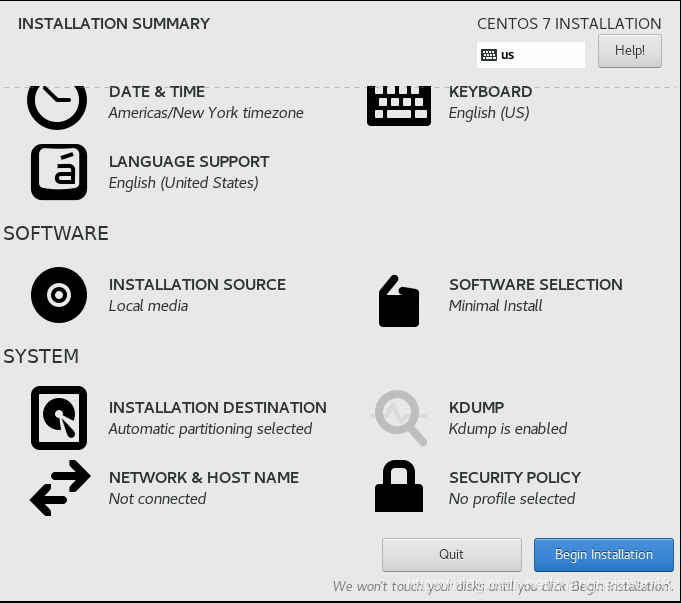Click 'Automatic partitioning selected' text

click(x=210, y=429)
